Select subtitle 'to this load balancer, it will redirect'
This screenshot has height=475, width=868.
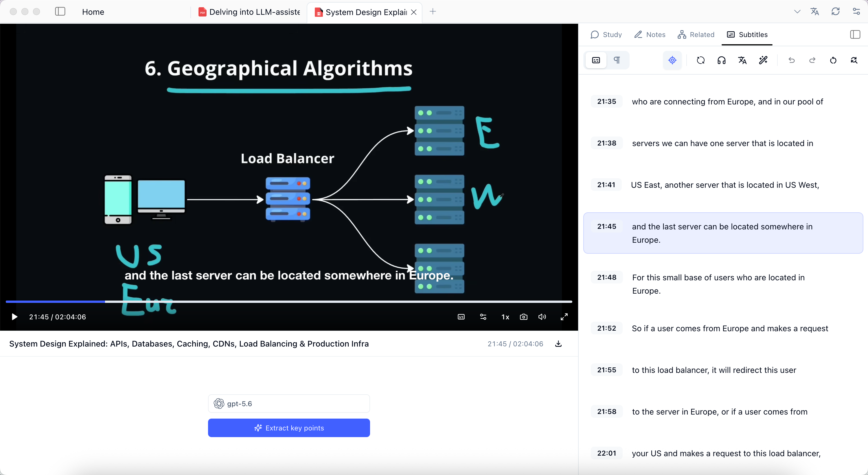click(714, 370)
